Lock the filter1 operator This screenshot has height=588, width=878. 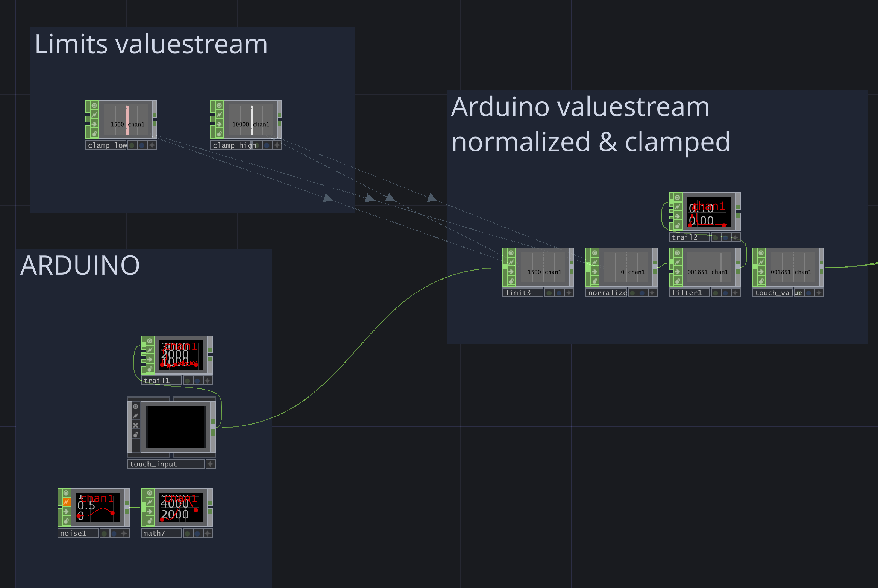pos(678,281)
